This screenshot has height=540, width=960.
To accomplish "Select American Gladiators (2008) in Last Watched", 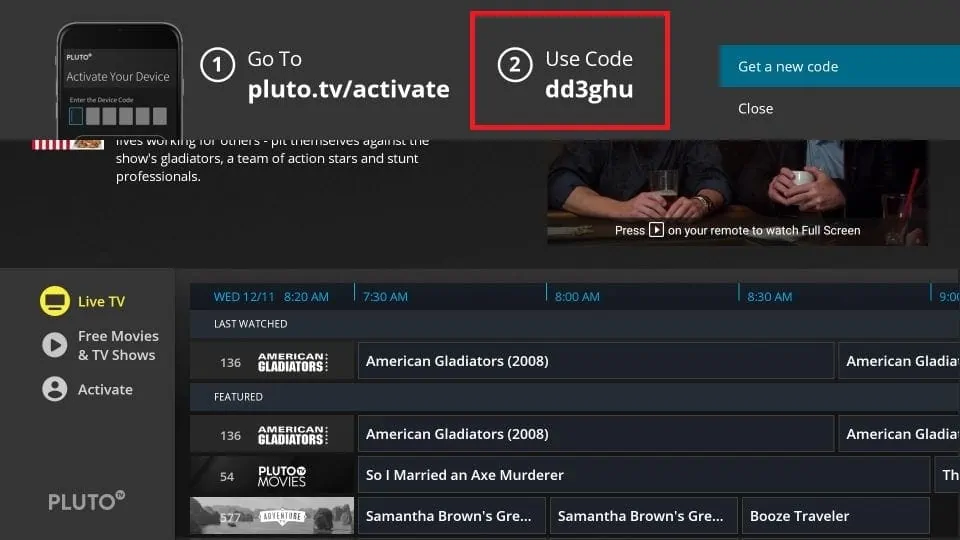I will (596, 361).
